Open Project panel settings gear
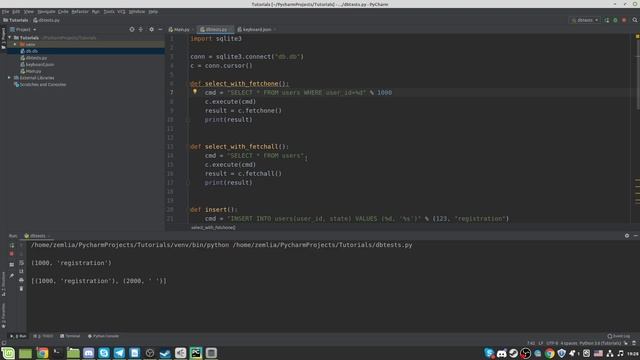 (151, 29)
